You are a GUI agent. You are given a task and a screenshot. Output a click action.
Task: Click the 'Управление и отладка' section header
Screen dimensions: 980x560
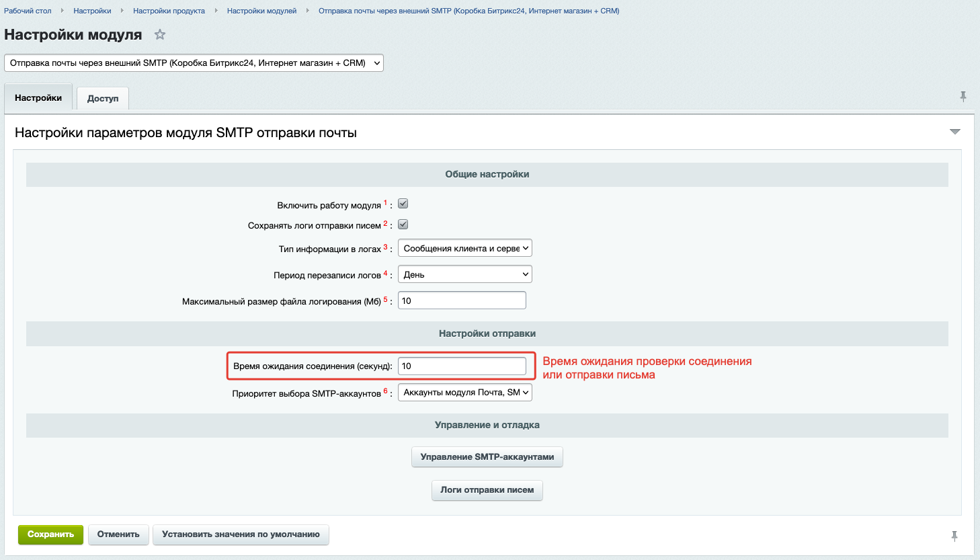pyautogui.click(x=487, y=425)
